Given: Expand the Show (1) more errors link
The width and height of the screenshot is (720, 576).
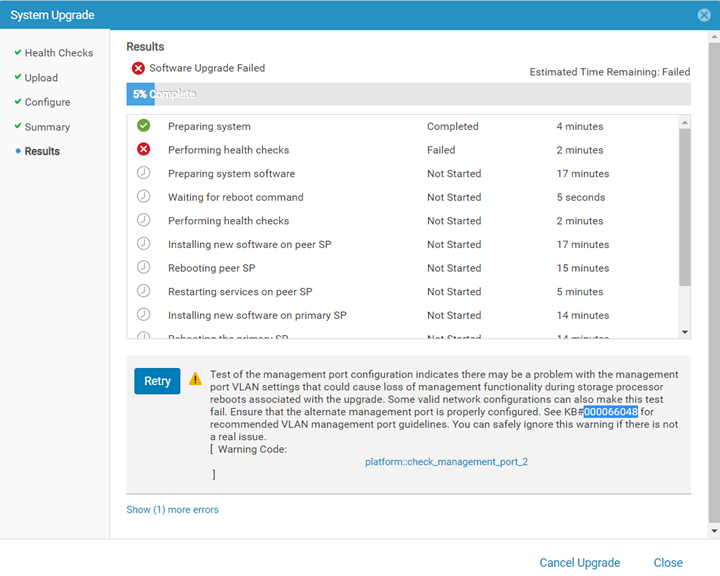Looking at the screenshot, I should click(x=172, y=510).
